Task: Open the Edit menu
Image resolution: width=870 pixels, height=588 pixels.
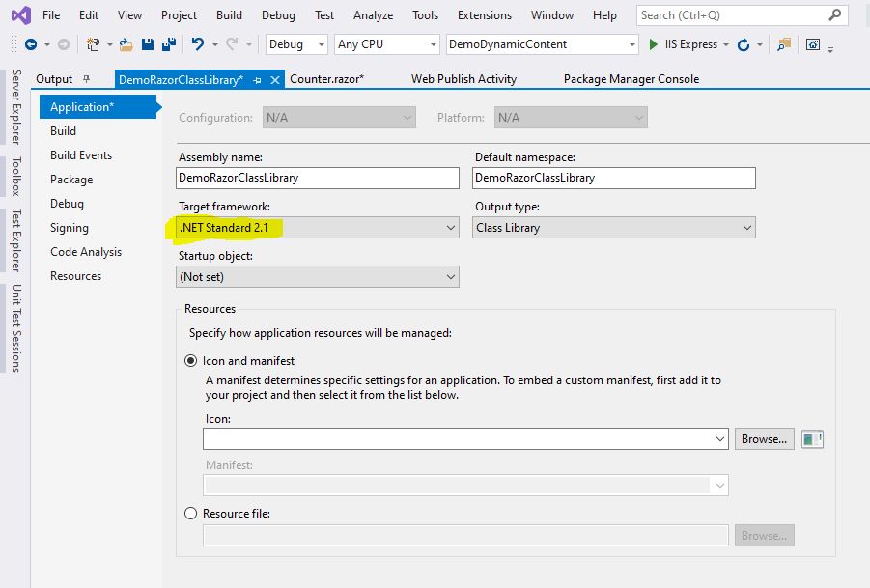Action: tap(89, 15)
